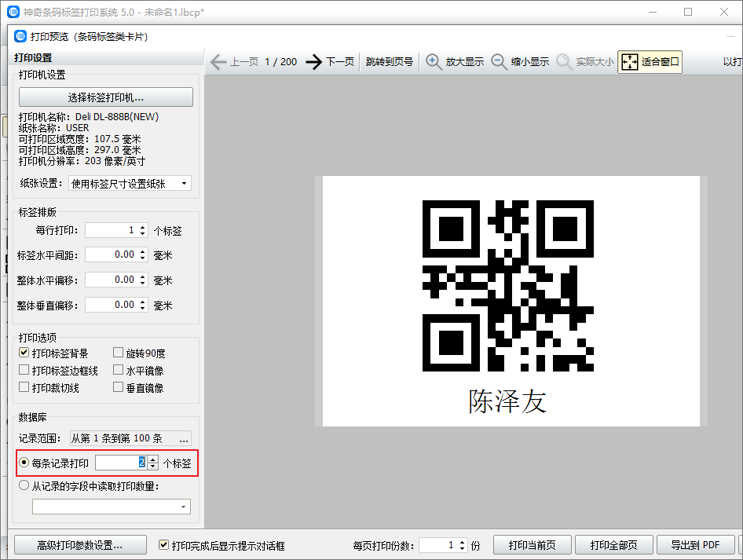Click 跳转到页号 toolbar item
Image resolution: width=743 pixels, height=560 pixels.
389,61
